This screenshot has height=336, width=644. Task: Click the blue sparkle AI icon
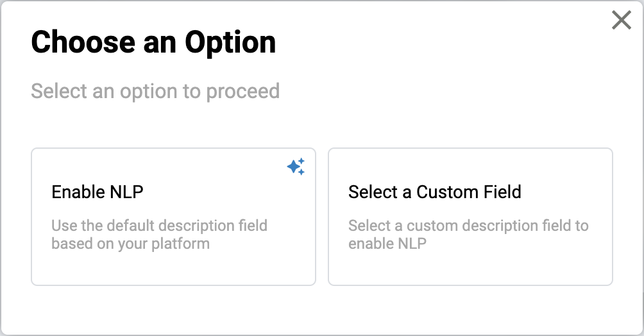point(296,167)
